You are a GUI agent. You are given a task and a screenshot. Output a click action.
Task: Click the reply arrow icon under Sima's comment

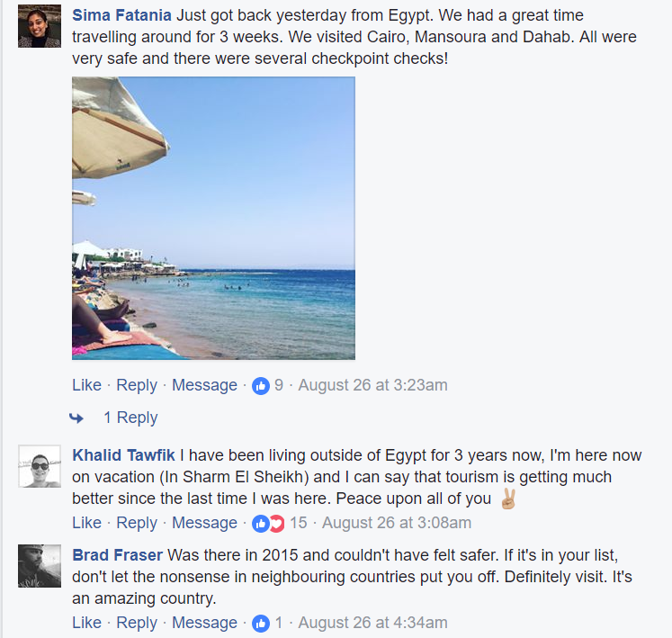click(x=76, y=418)
